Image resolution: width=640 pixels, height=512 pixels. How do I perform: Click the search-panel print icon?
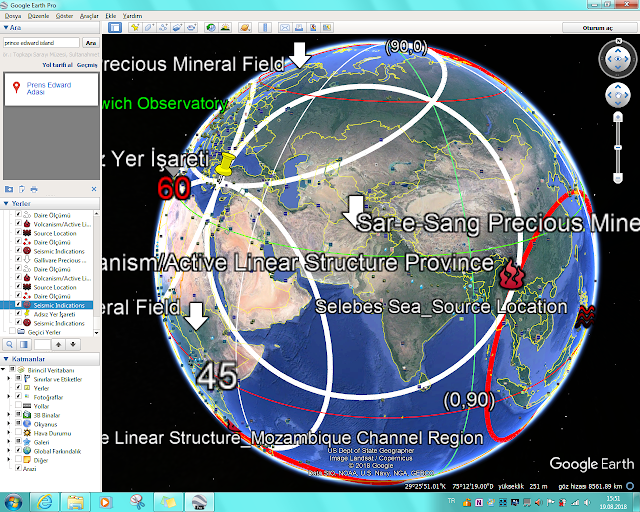(x=34, y=189)
